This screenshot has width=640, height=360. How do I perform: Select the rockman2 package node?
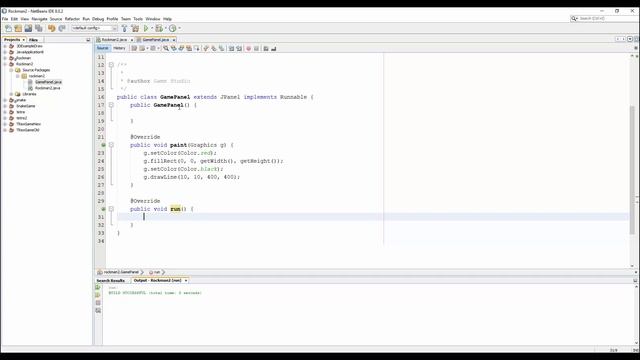tap(37, 76)
